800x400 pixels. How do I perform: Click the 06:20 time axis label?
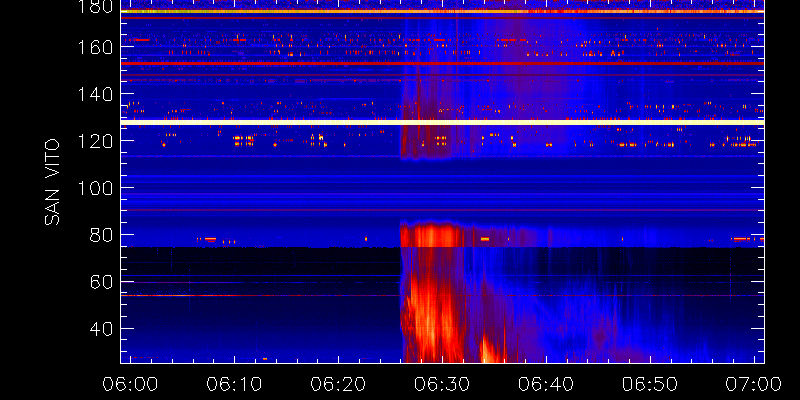click(x=338, y=384)
